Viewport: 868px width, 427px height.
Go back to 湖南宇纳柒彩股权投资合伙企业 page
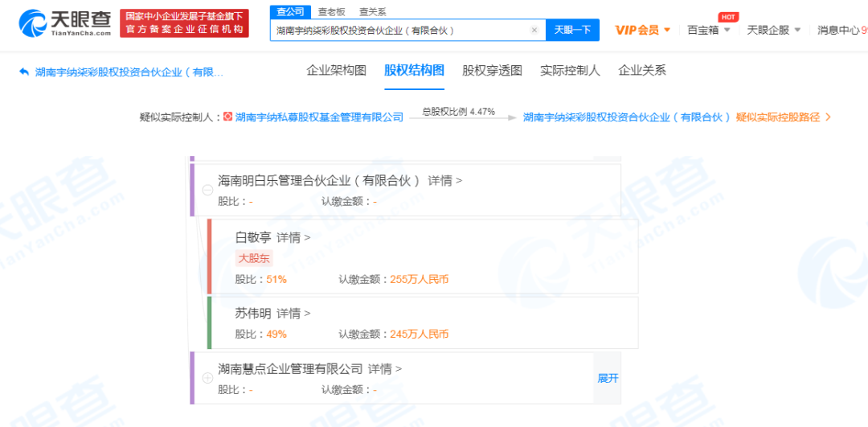[129, 72]
